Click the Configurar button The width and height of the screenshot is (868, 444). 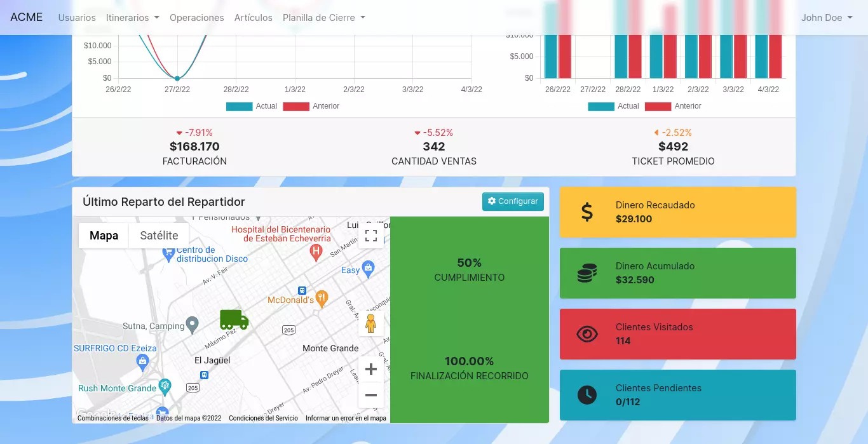[513, 201]
